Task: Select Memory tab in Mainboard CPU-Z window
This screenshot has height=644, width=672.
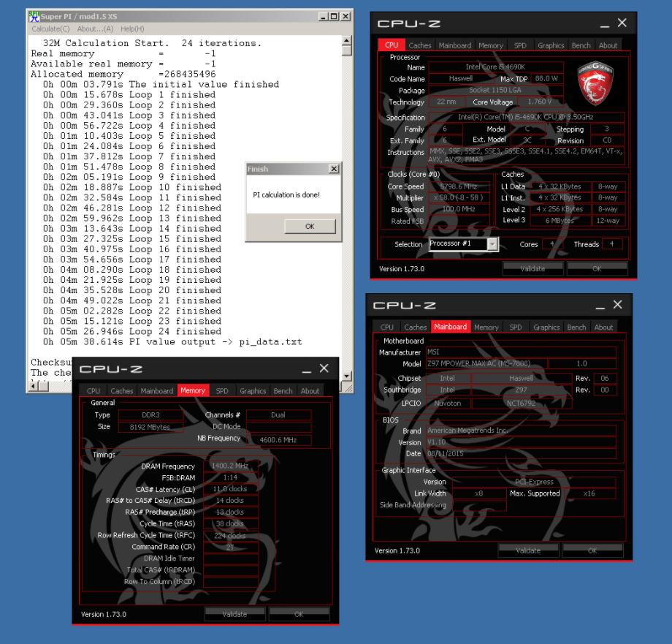Action: (486, 327)
